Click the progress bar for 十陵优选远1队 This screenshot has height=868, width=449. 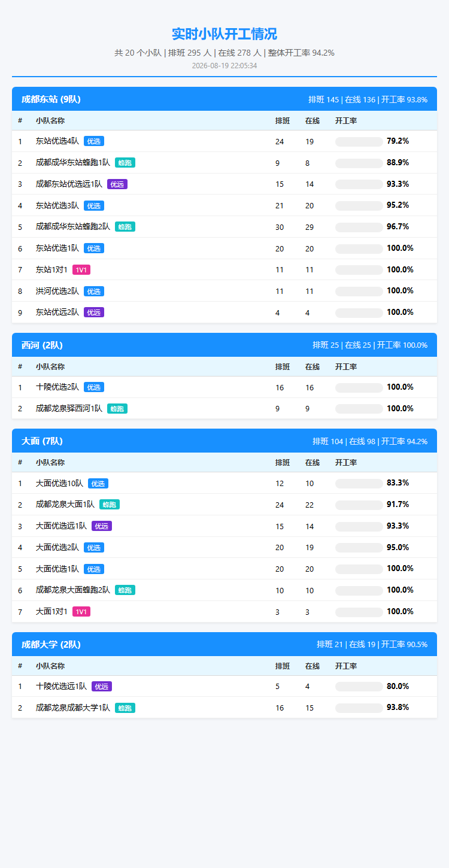pyautogui.click(x=359, y=687)
